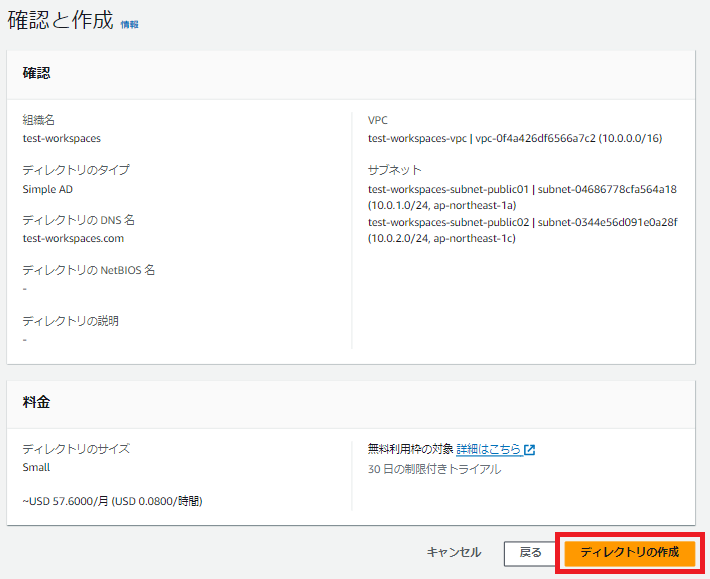Screen dimensions: 710x579
Task: Click the subnet test-workspaces-subnet-public02 entry
Action: click(x=523, y=222)
